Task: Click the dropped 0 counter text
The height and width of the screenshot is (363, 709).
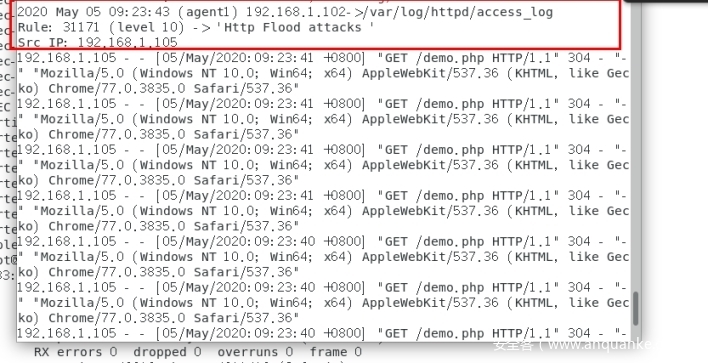Action: pos(167,352)
